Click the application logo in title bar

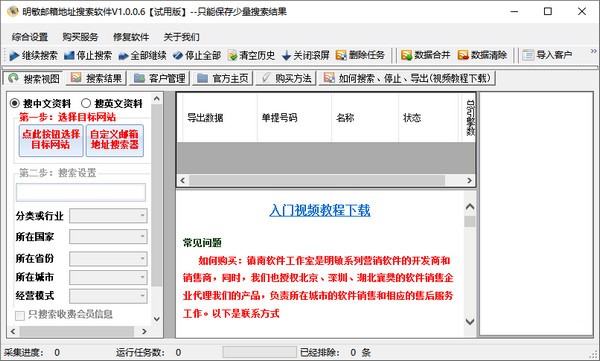pyautogui.click(x=12, y=11)
